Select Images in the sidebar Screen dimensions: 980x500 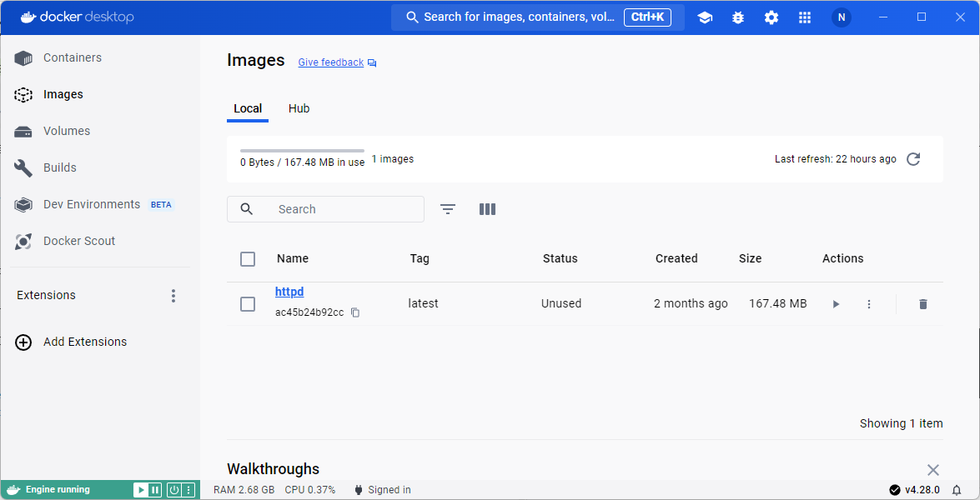tap(63, 94)
